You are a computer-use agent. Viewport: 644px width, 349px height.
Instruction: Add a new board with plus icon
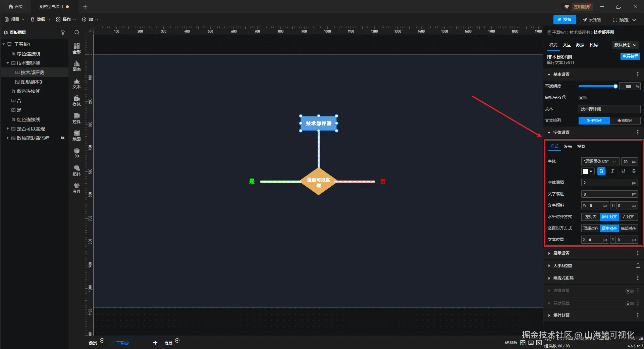tap(155, 343)
